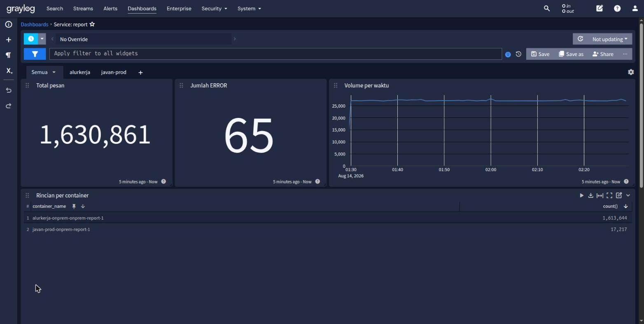Screen dimensions: 644x324
Task: Click the Save as button
Action: pos(571,54)
